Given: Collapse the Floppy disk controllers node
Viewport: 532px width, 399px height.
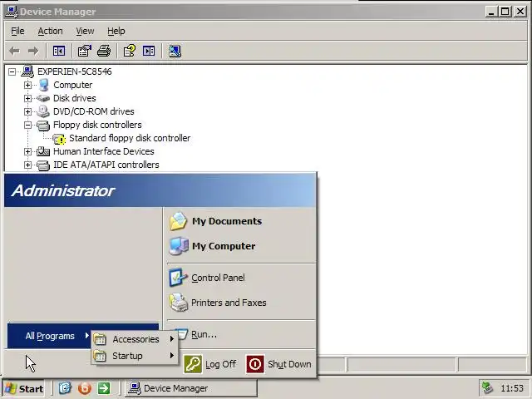Looking at the screenshot, I should tap(27, 125).
